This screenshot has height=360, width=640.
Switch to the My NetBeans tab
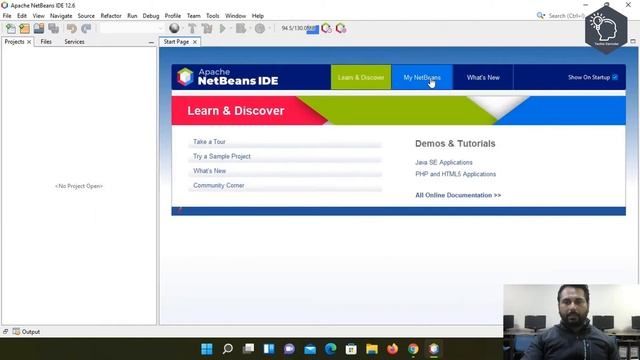tap(422, 77)
